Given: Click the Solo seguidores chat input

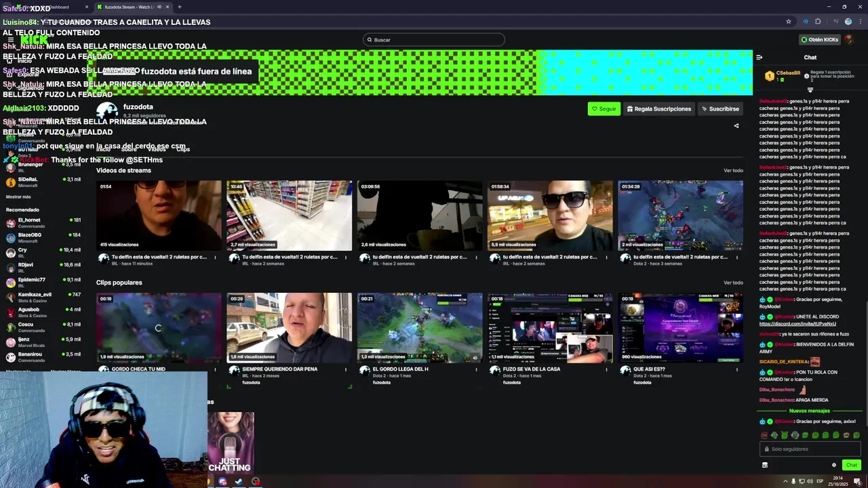Looking at the screenshot, I should (810, 449).
